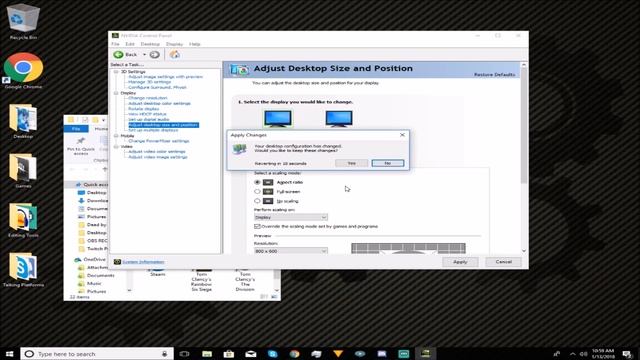Image resolution: width=640 pixels, height=360 pixels.
Task: Select the Full-screen scaling mode
Action: [x=257, y=191]
